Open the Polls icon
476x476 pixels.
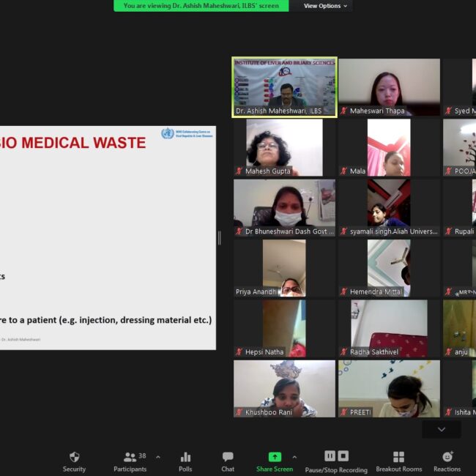(185, 457)
